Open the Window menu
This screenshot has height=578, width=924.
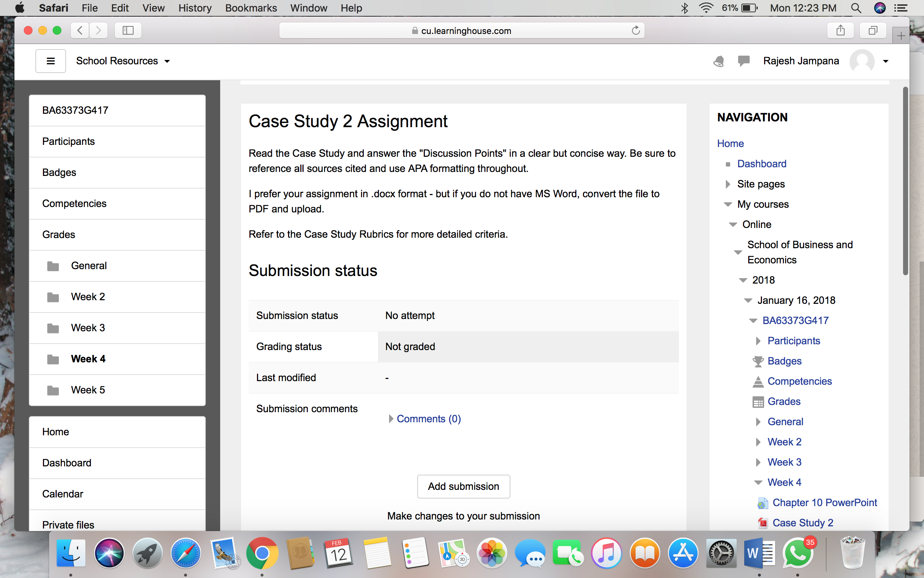[x=309, y=8]
